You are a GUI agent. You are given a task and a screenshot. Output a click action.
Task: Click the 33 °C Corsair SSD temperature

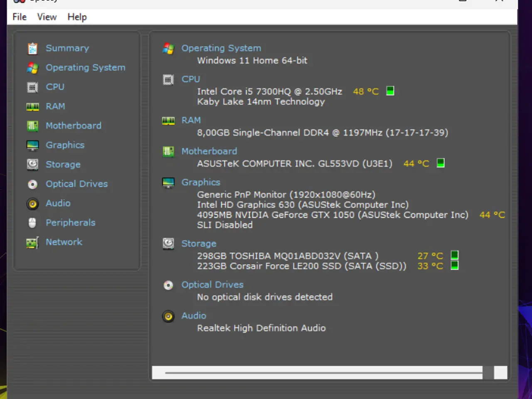[430, 266]
